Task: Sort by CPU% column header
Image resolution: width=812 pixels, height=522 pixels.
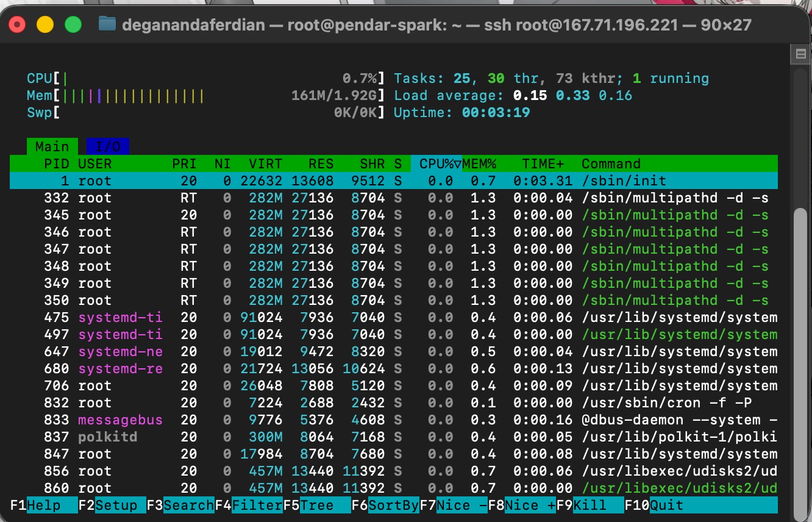Action: tap(436, 163)
